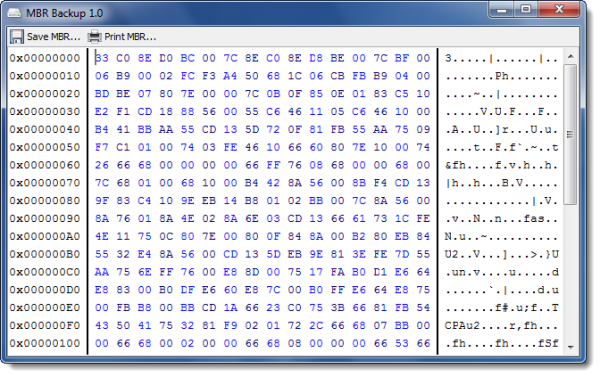The image size is (600, 377).
Task: Click last byte FE in row 0x00000090
Action: [423, 219]
